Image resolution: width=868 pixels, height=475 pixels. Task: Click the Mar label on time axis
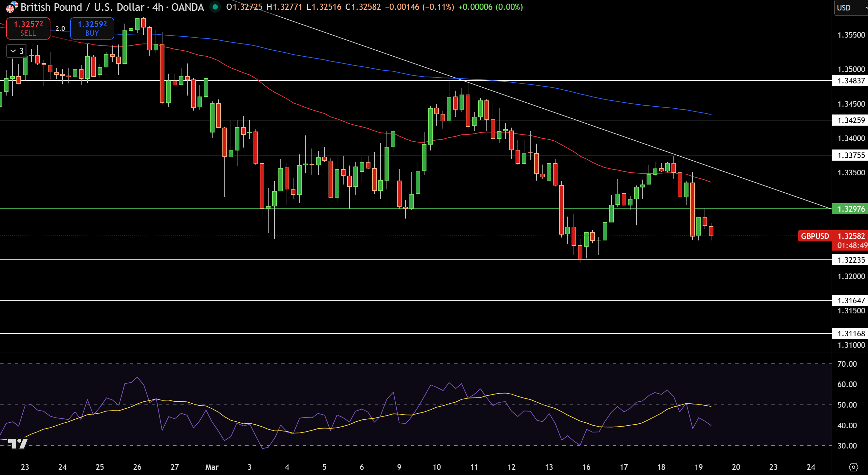(212, 467)
